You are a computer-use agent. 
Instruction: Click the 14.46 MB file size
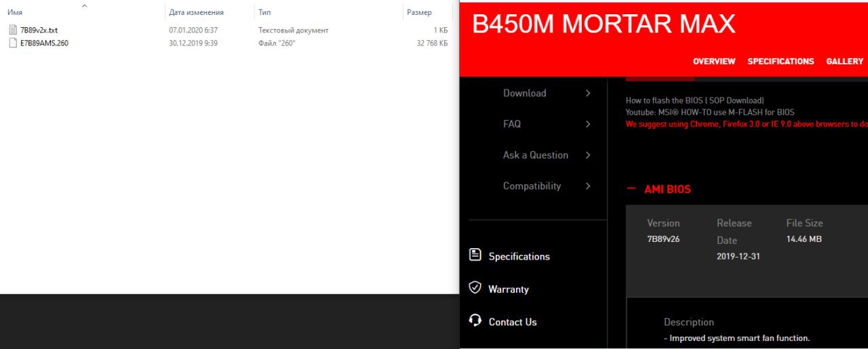(x=804, y=239)
